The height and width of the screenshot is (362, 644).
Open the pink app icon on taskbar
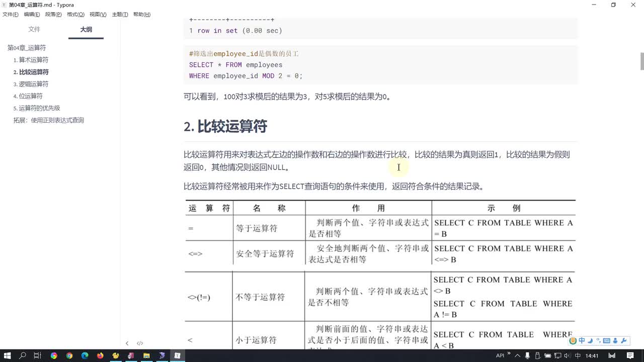click(x=131, y=355)
